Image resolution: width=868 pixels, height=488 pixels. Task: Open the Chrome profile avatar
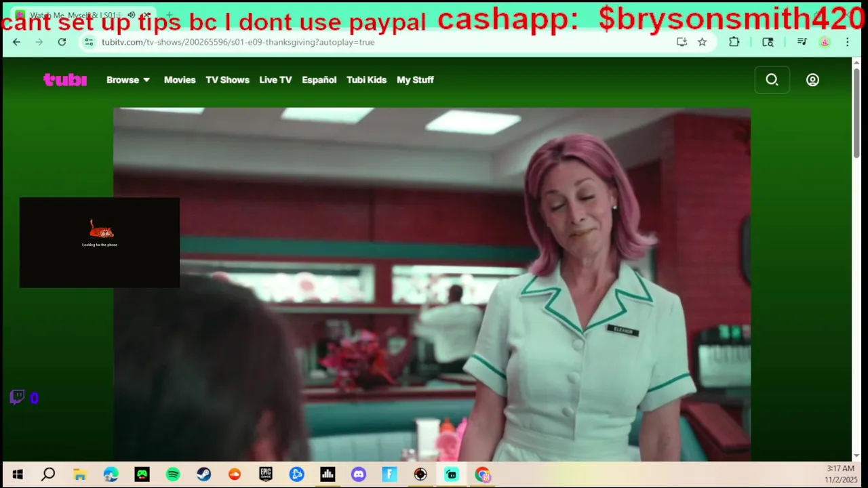point(825,42)
